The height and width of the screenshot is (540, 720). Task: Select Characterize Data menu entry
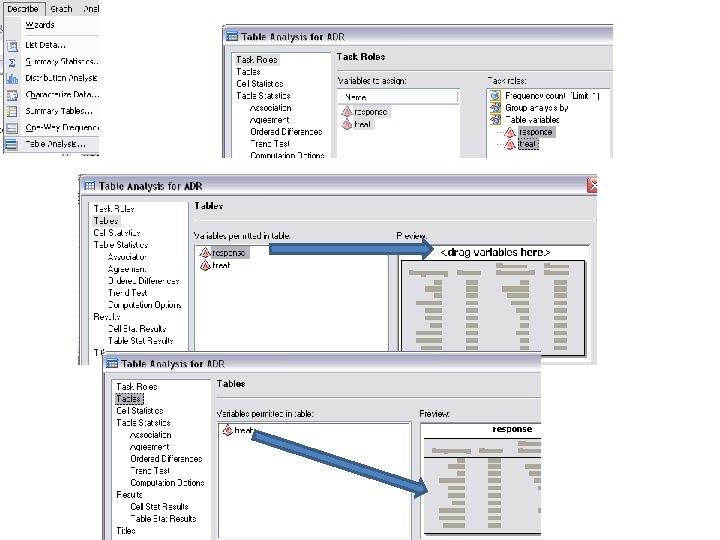(62, 95)
